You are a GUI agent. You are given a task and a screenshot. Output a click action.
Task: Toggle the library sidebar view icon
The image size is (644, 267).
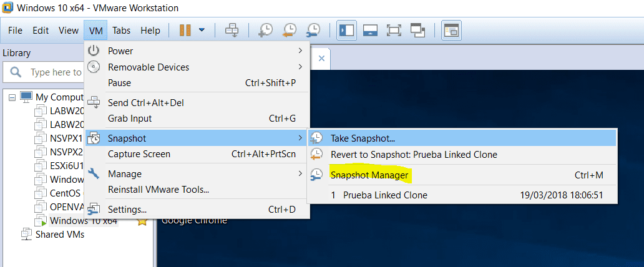[346, 30]
